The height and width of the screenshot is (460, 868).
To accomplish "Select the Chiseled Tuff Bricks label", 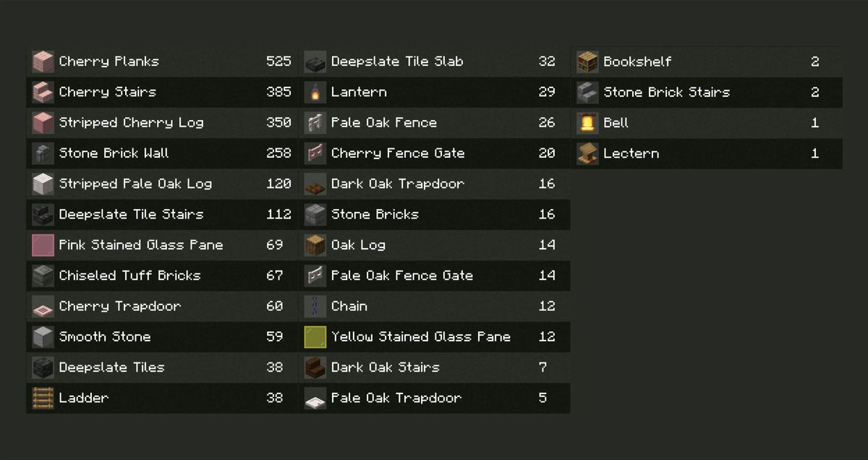I will pyautogui.click(x=129, y=276).
